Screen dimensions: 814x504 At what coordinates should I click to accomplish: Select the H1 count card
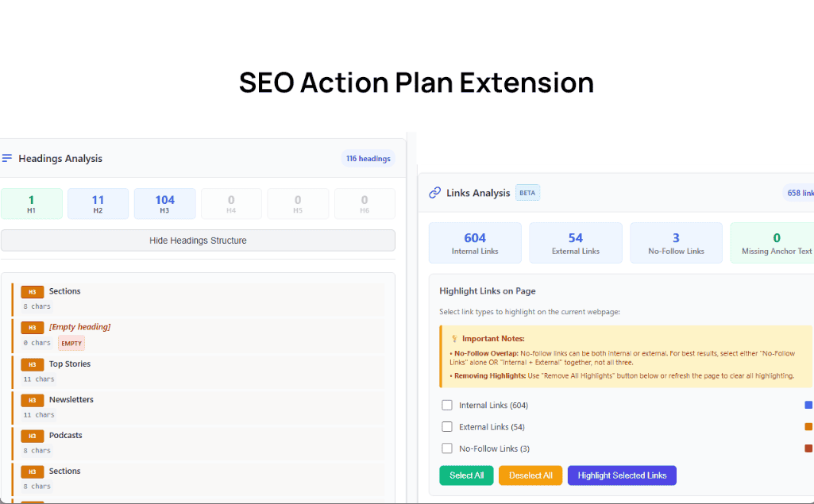coord(32,203)
